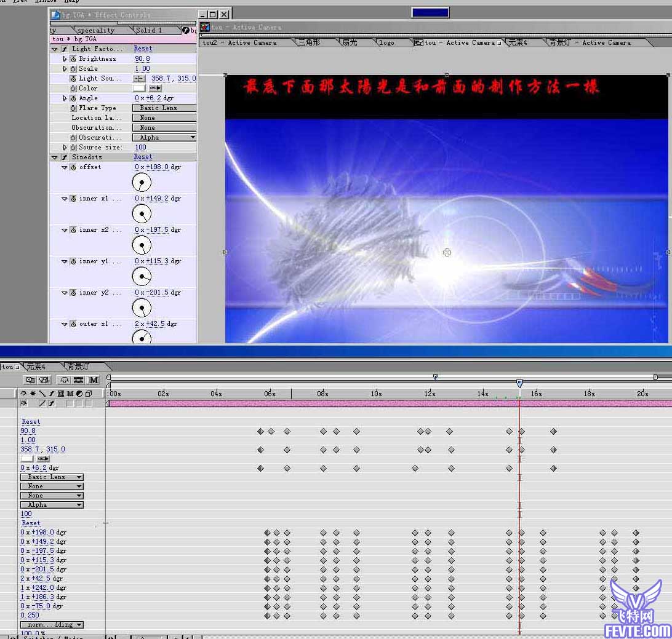Expand the Source size property
672x639 pixels.
click(x=65, y=148)
